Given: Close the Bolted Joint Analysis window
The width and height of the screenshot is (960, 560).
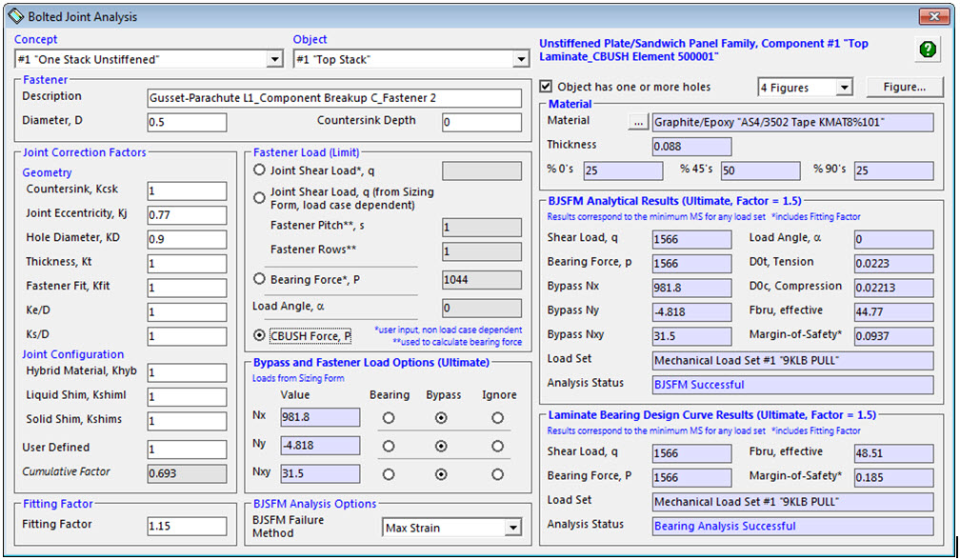Looking at the screenshot, I should pyautogui.click(x=933, y=16).
